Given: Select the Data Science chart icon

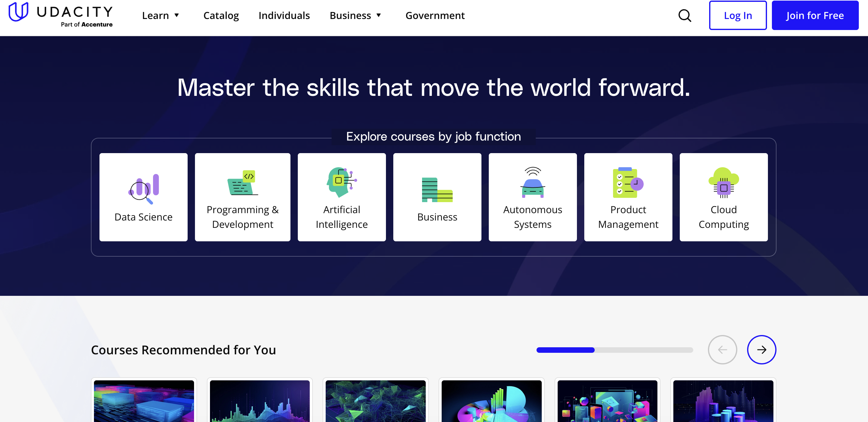Looking at the screenshot, I should pyautogui.click(x=144, y=189).
